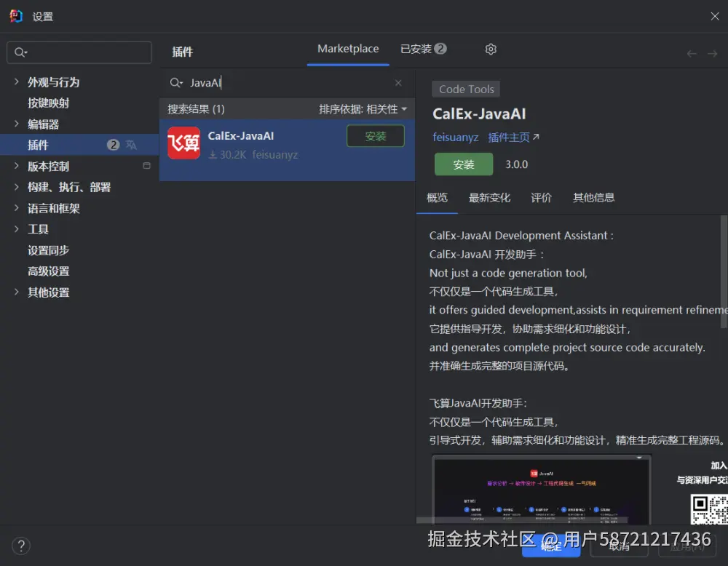Click the green 安装 button in details
This screenshot has height=566, width=728.
463,164
